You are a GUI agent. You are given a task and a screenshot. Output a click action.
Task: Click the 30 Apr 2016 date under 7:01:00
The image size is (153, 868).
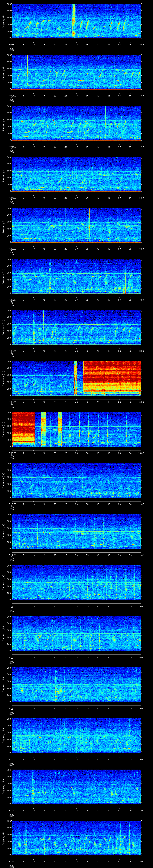point(12,48)
